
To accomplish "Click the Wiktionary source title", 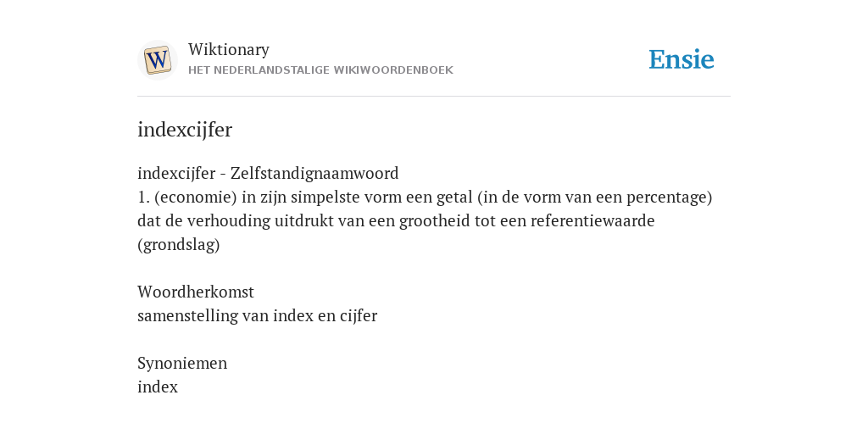I will click(x=229, y=49).
